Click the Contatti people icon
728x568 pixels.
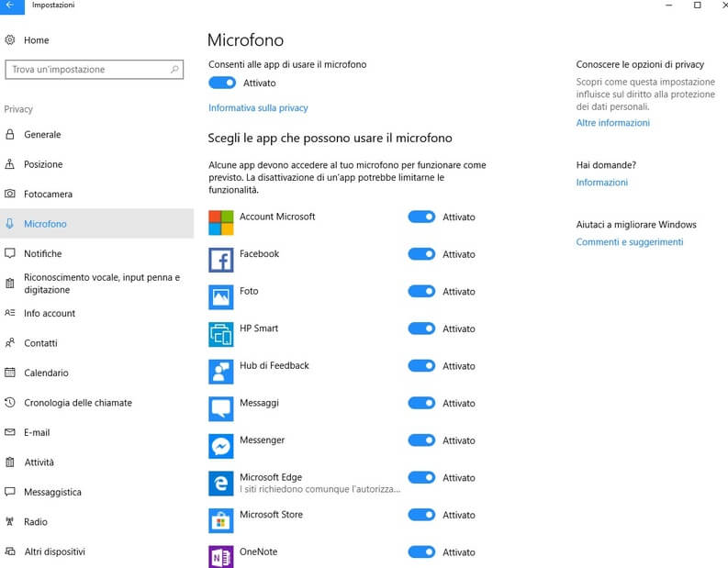(10, 343)
